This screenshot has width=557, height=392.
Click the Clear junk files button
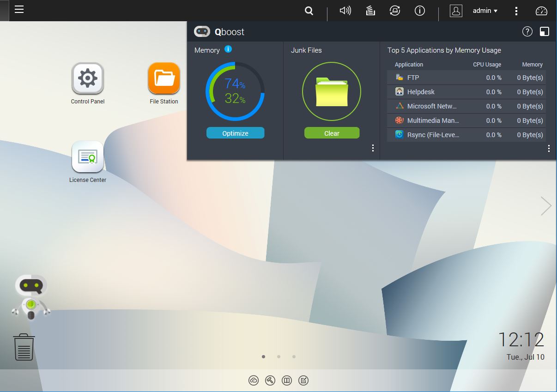pyautogui.click(x=332, y=133)
